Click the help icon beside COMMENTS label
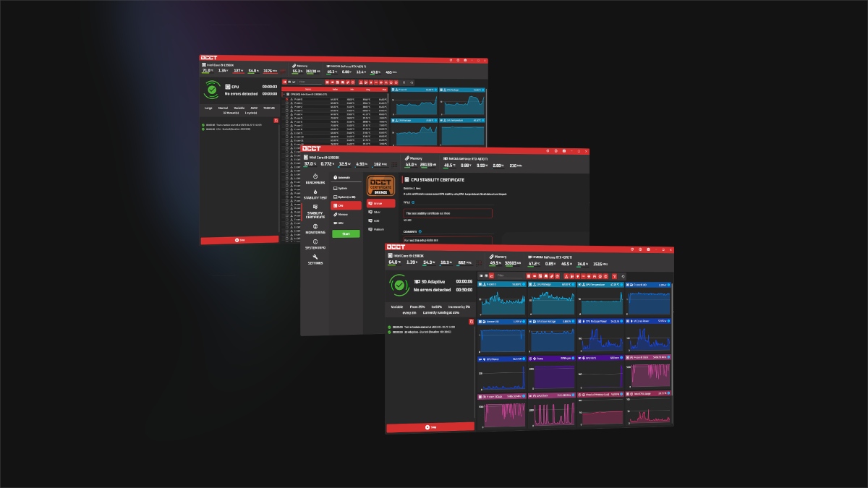This screenshot has height=488, width=868. click(420, 231)
